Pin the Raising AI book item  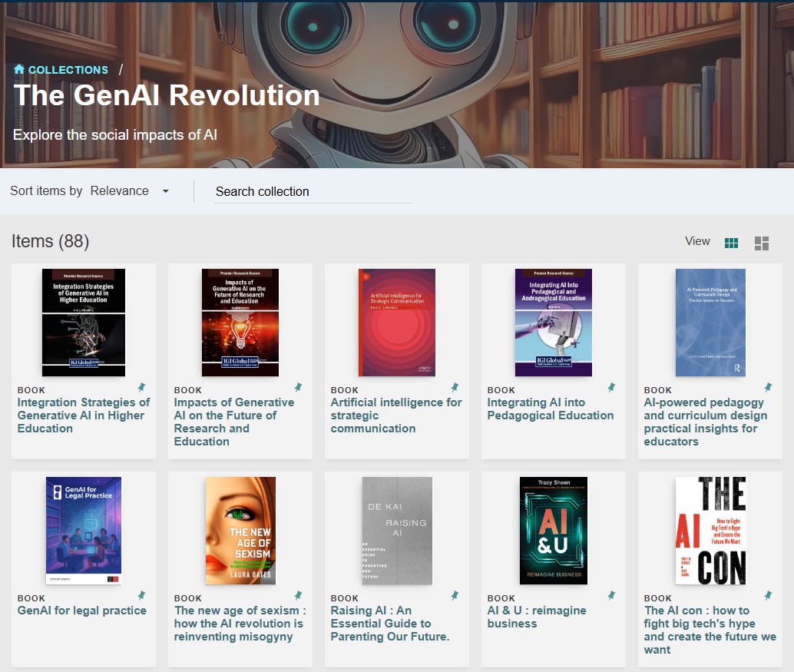(x=455, y=594)
